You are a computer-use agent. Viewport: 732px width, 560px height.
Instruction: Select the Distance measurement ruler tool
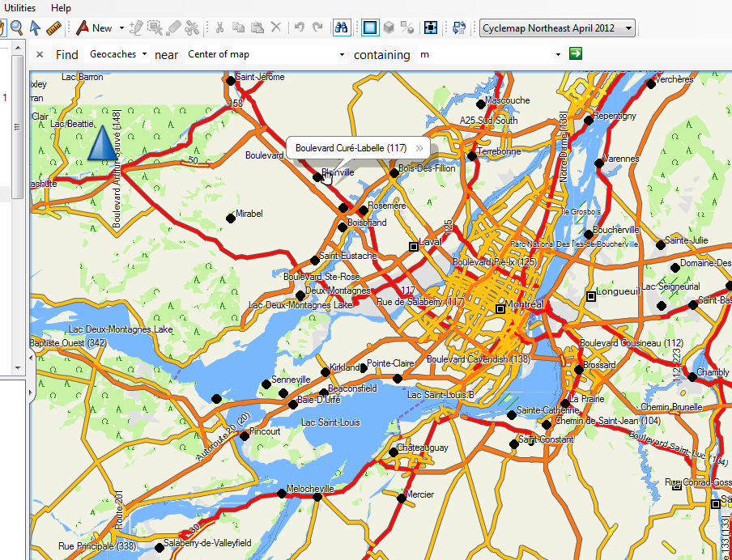pyautogui.click(x=53, y=28)
